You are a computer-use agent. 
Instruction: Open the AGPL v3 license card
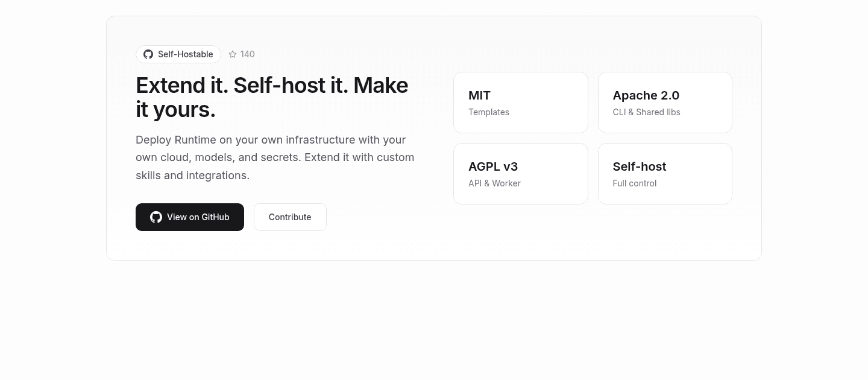(521, 174)
